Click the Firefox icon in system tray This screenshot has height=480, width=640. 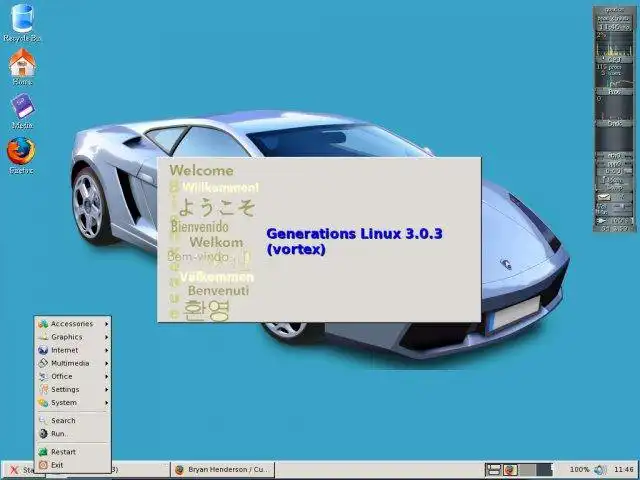[510, 470]
